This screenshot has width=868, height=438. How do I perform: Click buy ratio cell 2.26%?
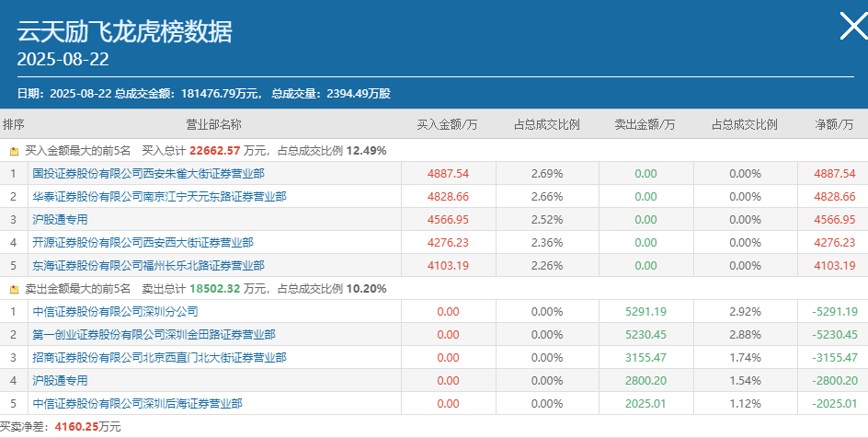(547, 266)
